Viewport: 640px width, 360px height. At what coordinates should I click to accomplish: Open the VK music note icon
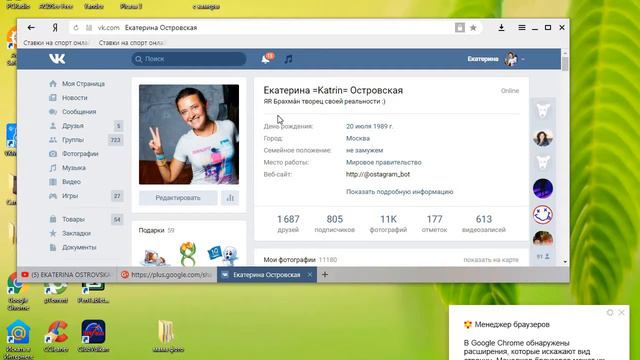pos(288,59)
